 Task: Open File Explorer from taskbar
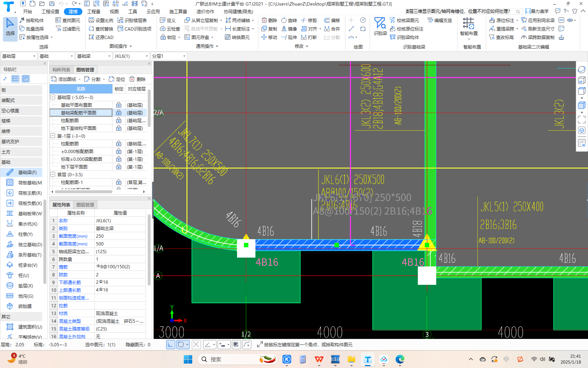pos(351,359)
